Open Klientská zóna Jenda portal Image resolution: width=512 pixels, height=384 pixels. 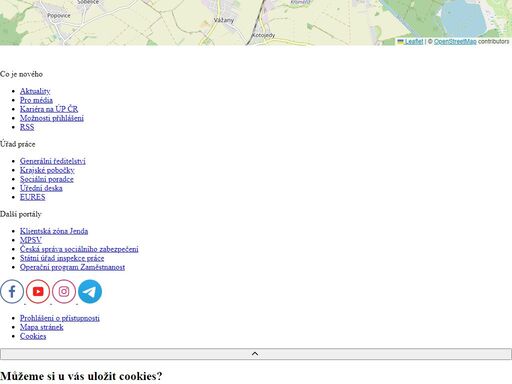click(54, 231)
